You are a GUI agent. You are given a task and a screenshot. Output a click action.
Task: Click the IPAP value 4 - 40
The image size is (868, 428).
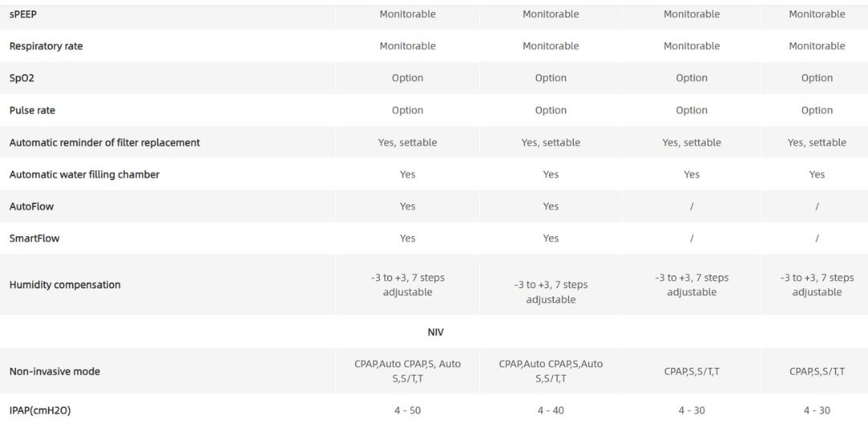coord(551,411)
